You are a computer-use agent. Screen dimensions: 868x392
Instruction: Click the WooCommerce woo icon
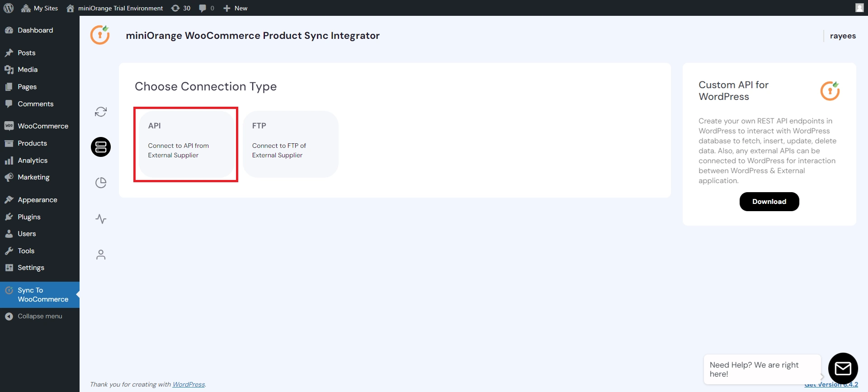(9, 126)
